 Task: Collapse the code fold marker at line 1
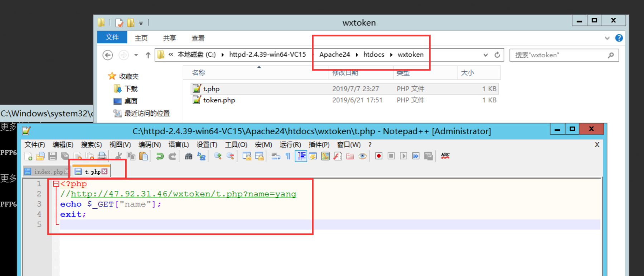56,184
